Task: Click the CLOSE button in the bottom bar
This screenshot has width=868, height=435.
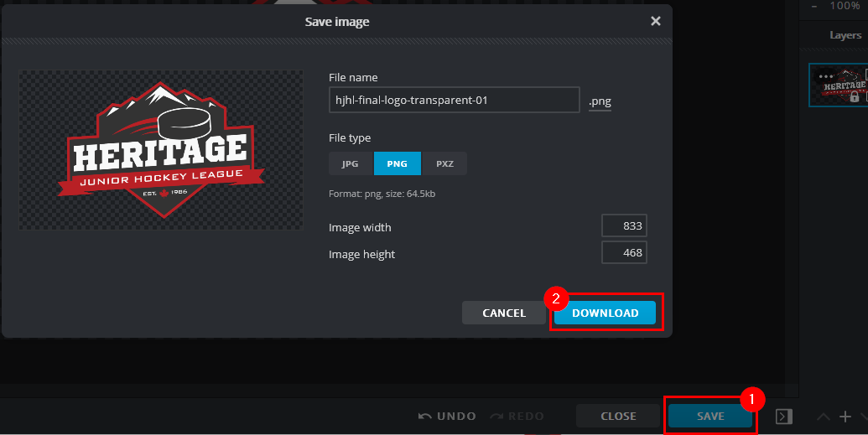Action: [x=618, y=417]
